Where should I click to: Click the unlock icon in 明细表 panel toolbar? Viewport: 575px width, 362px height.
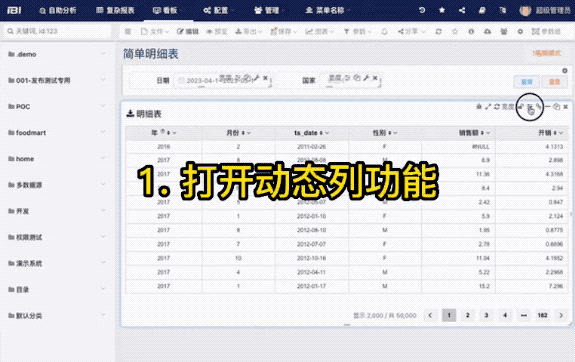coord(521,107)
